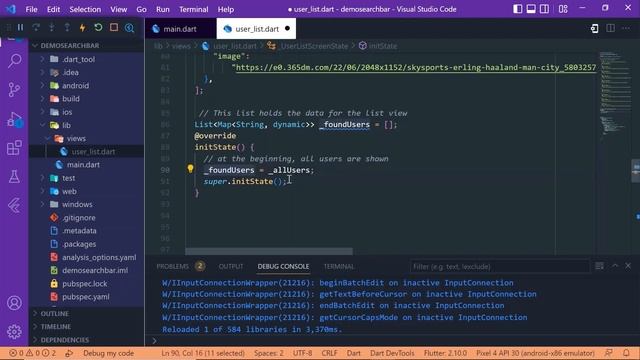Clear the debug console output icon

(600, 266)
